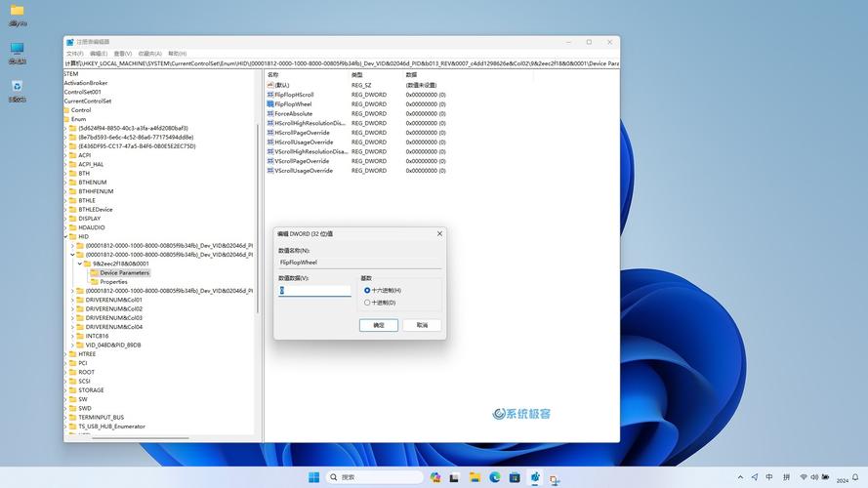Click the Registry Editor taskbar icon
868x488 pixels.
point(535,477)
